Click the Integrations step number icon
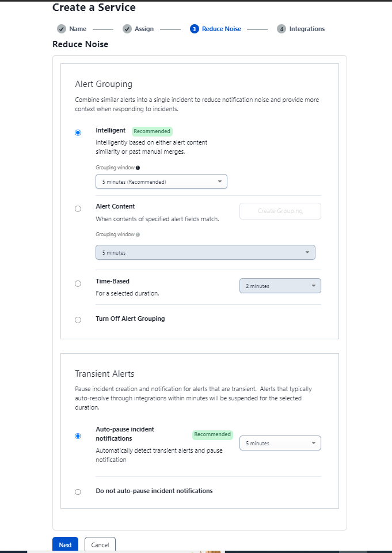The height and width of the screenshot is (553, 392). click(x=281, y=29)
